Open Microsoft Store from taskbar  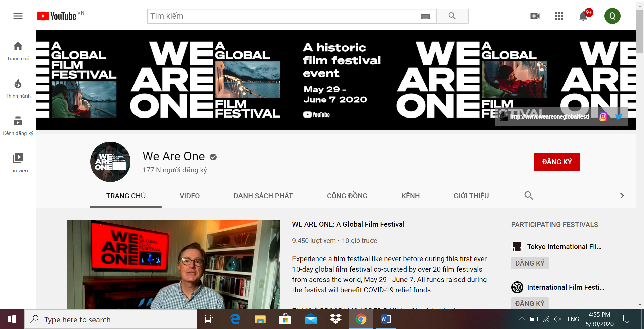285,319
